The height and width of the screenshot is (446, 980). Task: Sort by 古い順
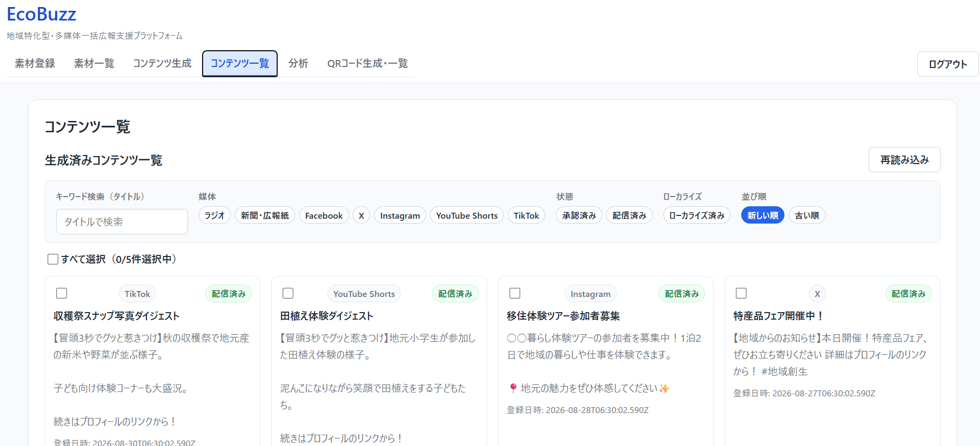pyautogui.click(x=807, y=215)
